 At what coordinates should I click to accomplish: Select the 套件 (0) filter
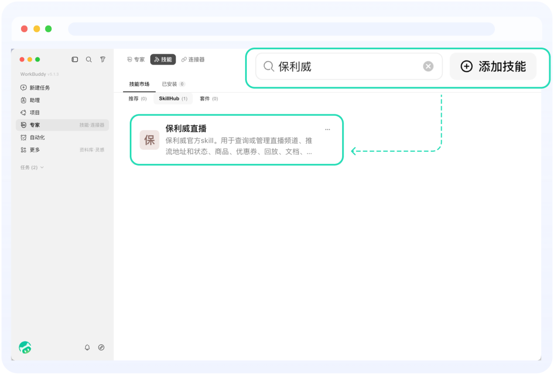[209, 99]
